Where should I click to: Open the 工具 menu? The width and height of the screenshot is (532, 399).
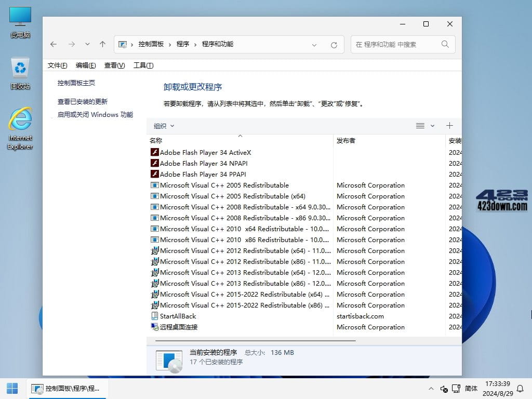click(143, 65)
